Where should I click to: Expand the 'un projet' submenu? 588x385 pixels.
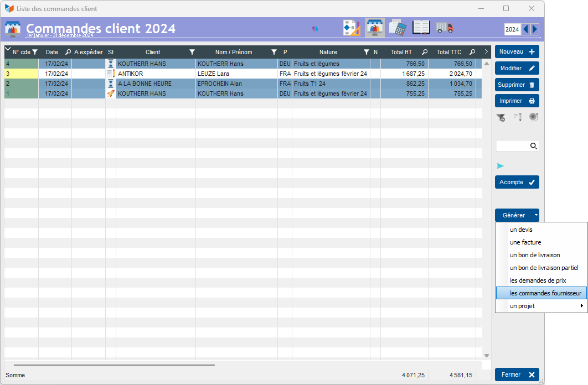tap(581, 306)
